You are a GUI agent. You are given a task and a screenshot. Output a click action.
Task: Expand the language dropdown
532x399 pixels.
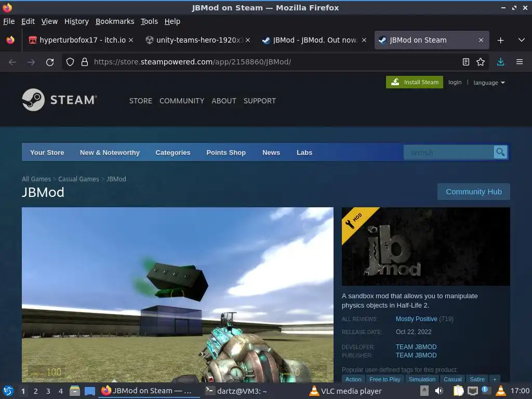click(x=489, y=83)
